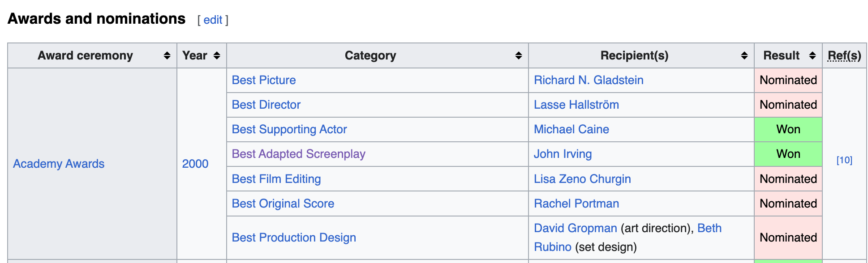
Task: Select Nominated cell for Best Film Editing
Action: (788, 179)
